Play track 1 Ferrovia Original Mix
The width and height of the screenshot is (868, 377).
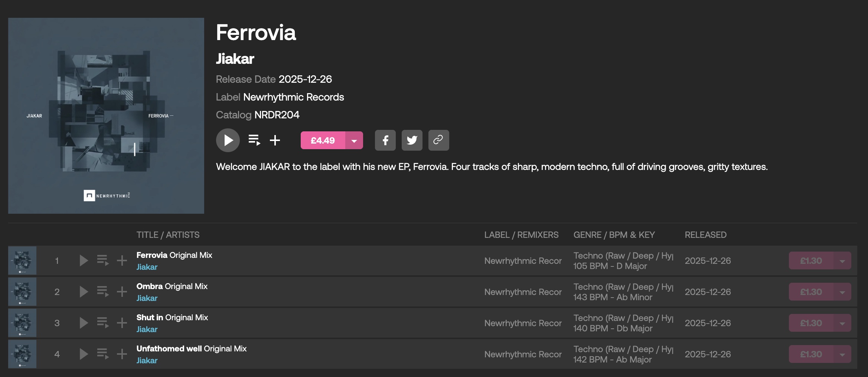84,260
